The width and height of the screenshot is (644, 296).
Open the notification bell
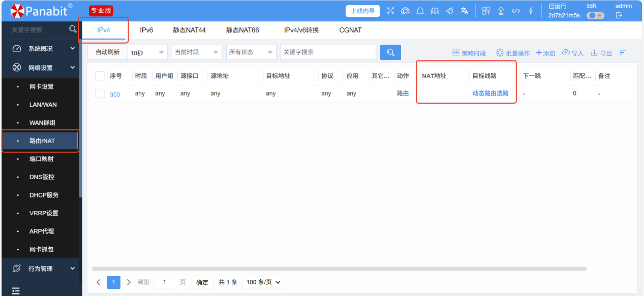pyautogui.click(x=420, y=11)
